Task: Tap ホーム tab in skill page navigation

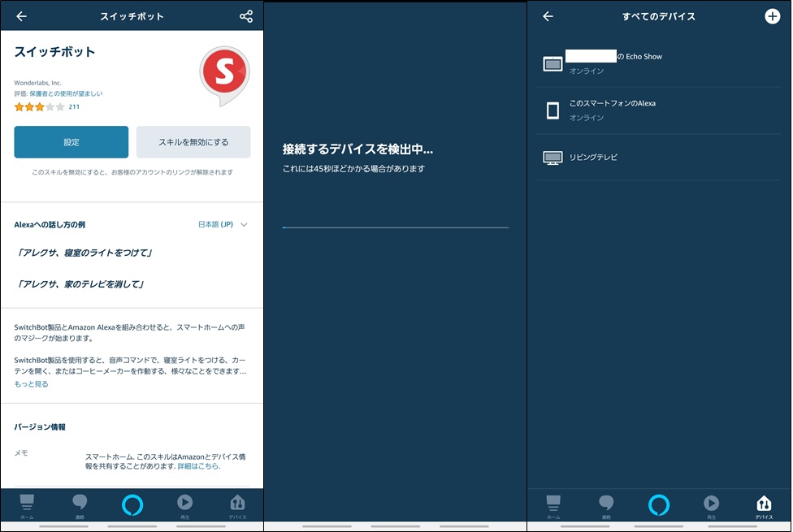Action: [x=27, y=506]
